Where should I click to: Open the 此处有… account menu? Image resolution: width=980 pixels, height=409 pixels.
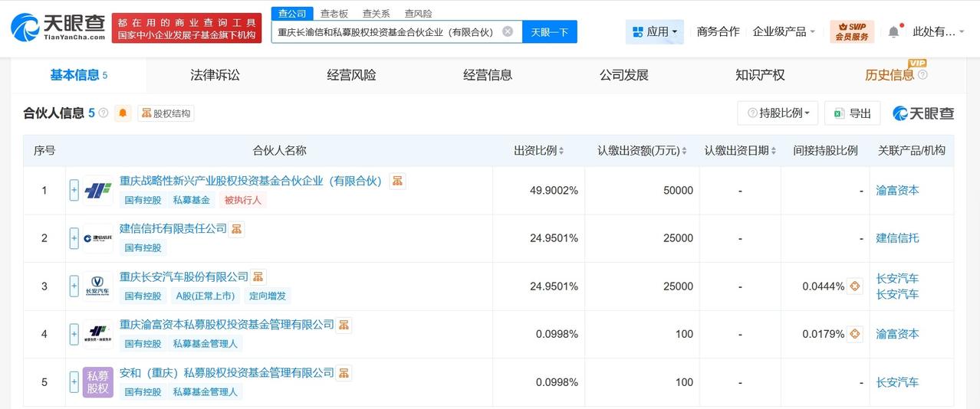(939, 31)
